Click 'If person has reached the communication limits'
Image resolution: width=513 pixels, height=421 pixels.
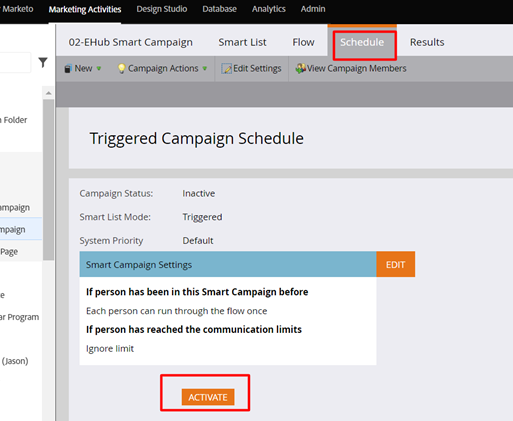(x=194, y=330)
